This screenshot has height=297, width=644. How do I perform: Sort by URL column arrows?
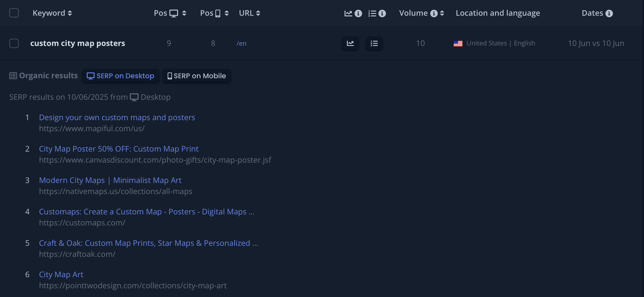(258, 13)
